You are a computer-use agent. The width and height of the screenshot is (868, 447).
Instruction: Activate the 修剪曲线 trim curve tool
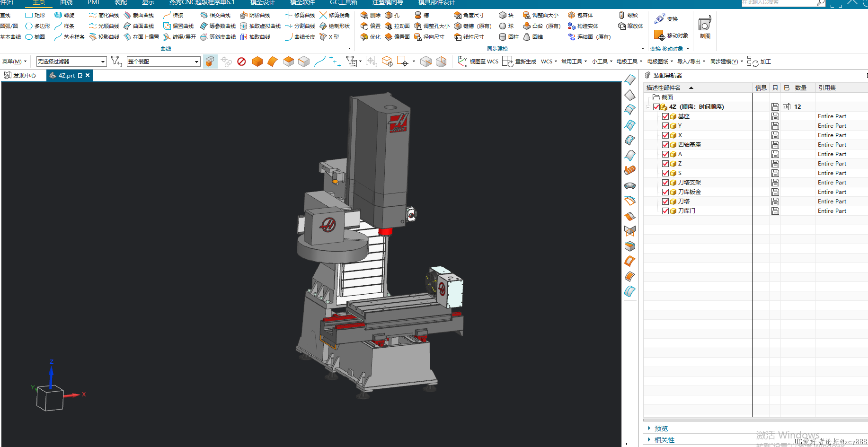coord(300,15)
